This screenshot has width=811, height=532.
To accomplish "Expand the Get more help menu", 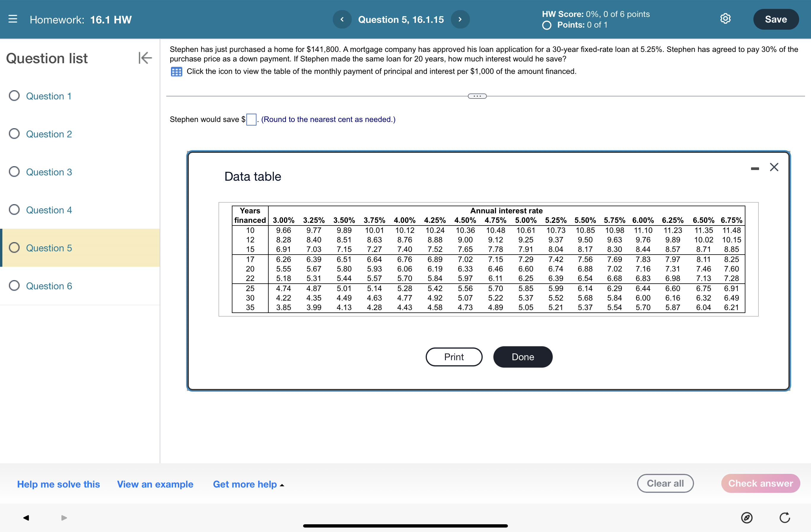I will coord(248,484).
